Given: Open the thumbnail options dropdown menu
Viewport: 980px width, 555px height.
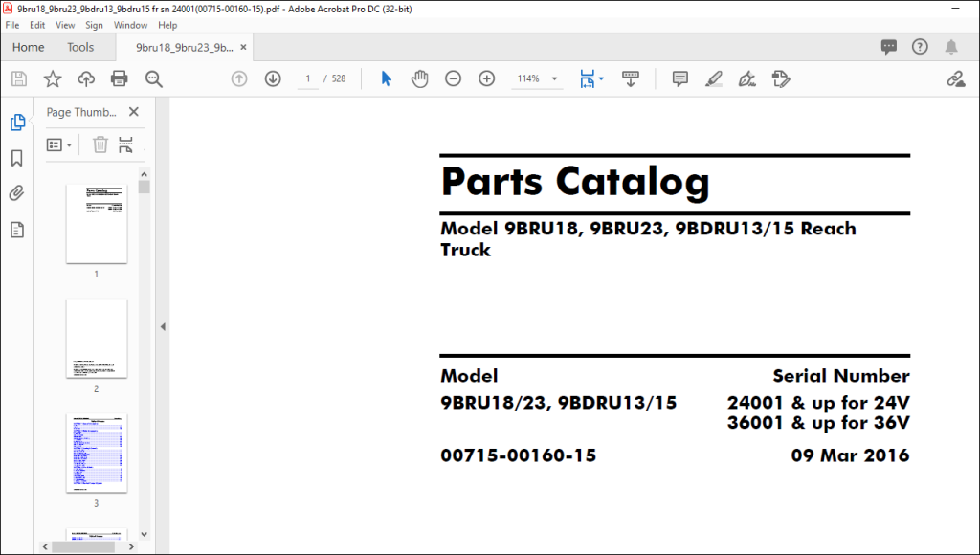Looking at the screenshot, I should [59, 145].
